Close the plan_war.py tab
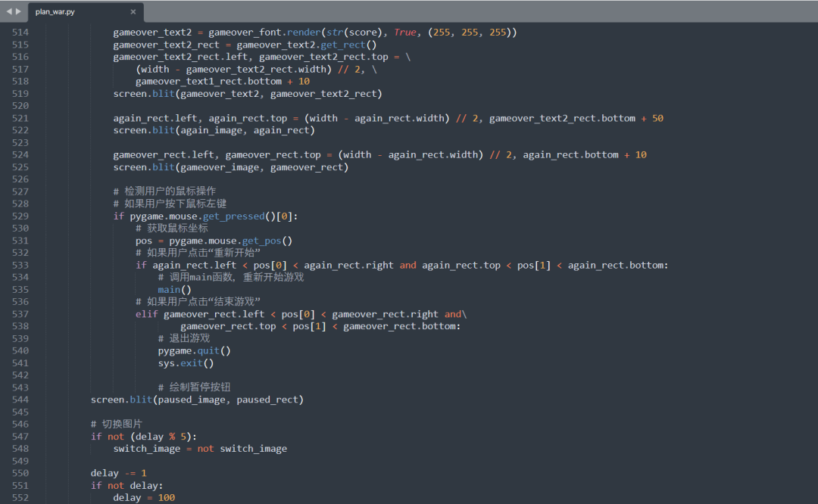 (133, 12)
